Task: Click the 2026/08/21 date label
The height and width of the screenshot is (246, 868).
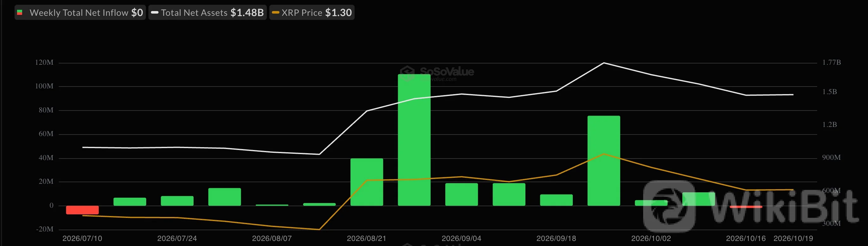Action: pos(367,239)
